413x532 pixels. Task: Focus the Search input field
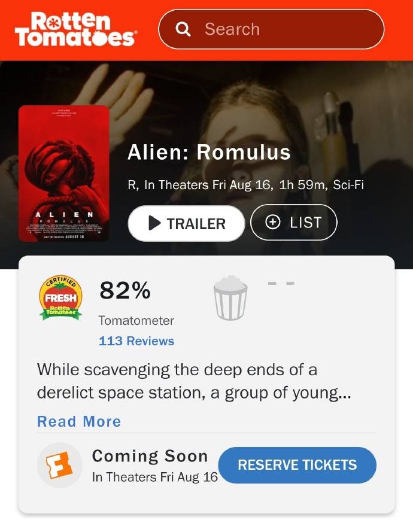point(271,29)
